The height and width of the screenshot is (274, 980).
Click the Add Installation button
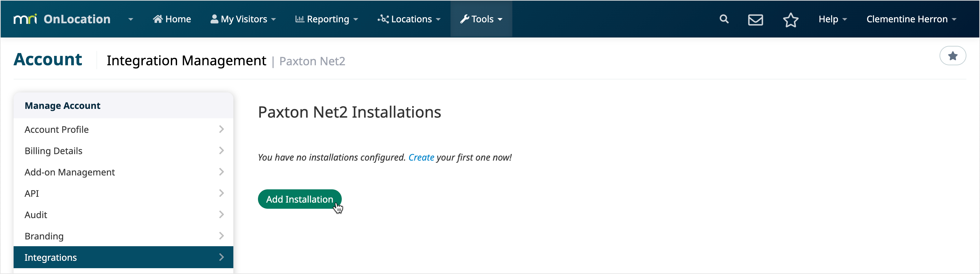(x=299, y=199)
